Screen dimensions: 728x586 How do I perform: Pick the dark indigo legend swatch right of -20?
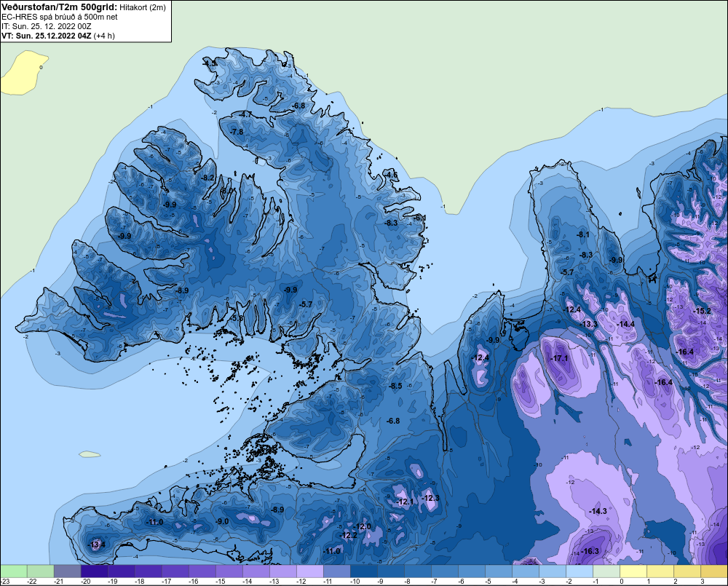click(94, 571)
